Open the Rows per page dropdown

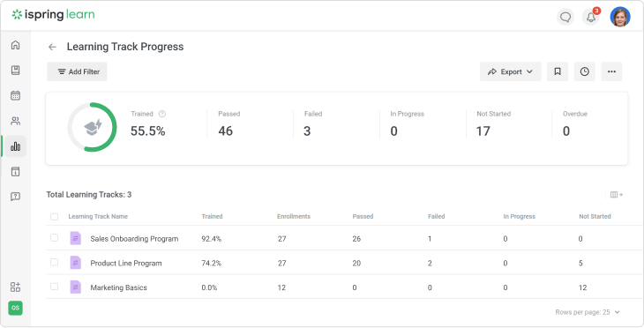tap(588, 312)
